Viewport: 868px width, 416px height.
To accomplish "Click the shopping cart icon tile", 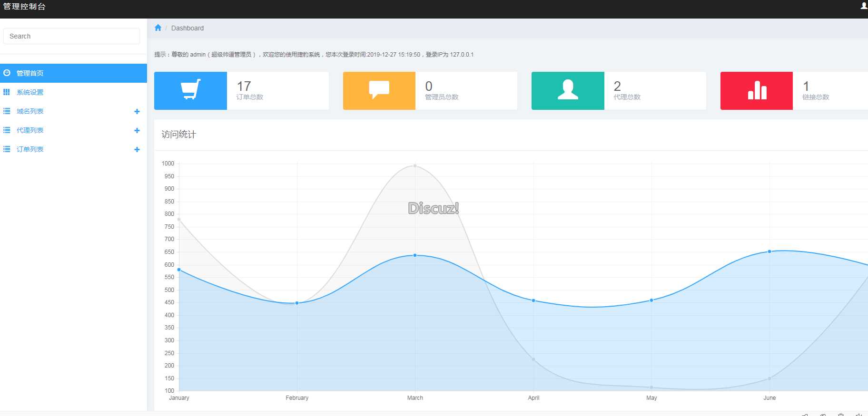I will click(x=190, y=90).
